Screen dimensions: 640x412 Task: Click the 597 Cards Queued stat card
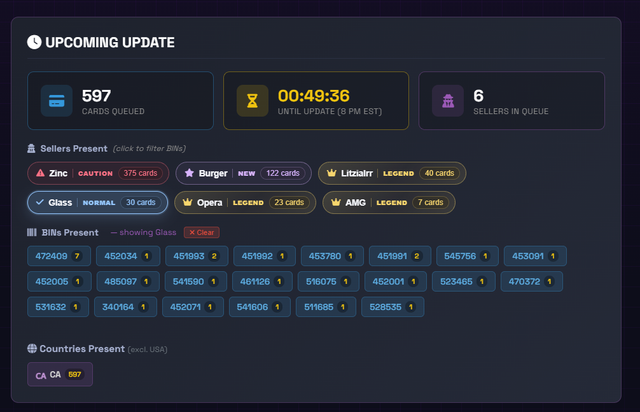(120, 101)
